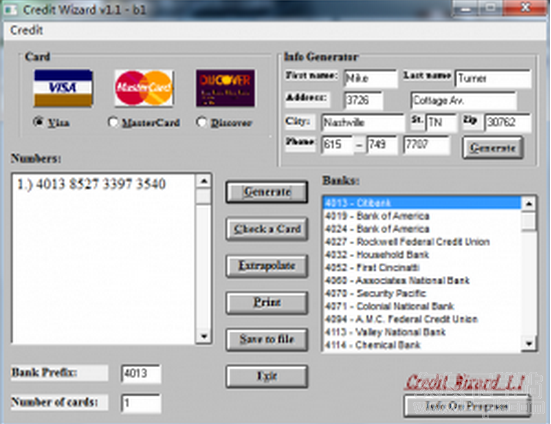Image resolution: width=551 pixels, height=424 pixels.
Task: Click the Numbers box scroll-down arrow
Action: tap(203, 336)
